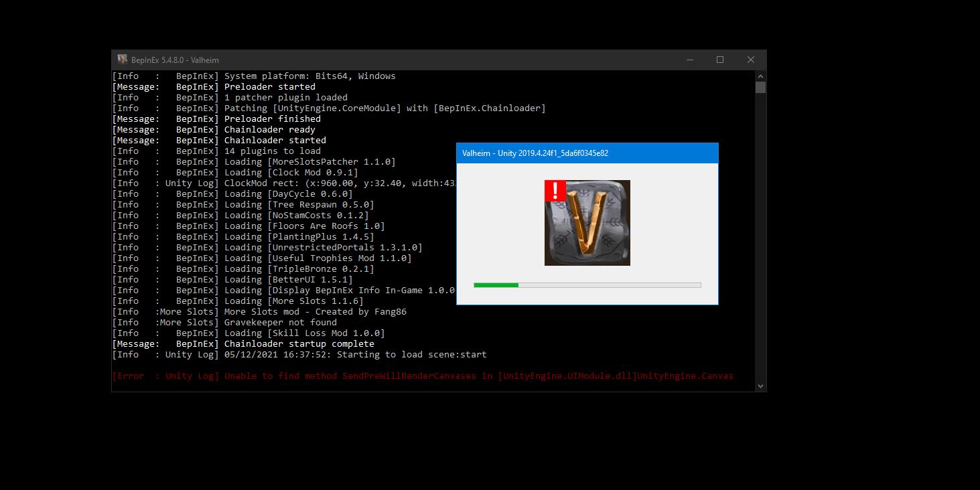Click the 'Patching [UnityEngine.CoreModule]' line
Image resolution: width=980 pixels, height=490 pixels.
pos(329,108)
